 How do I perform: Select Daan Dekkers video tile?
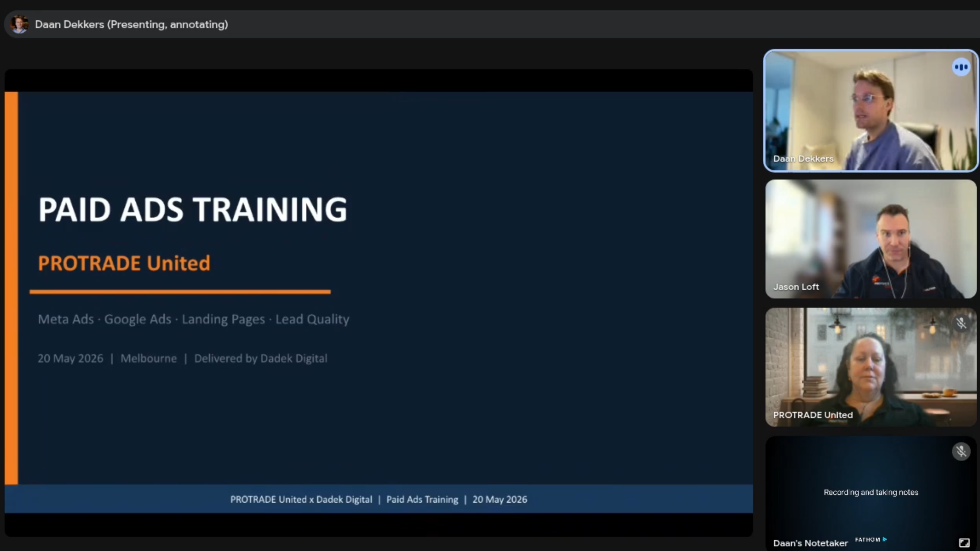point(871,111)
